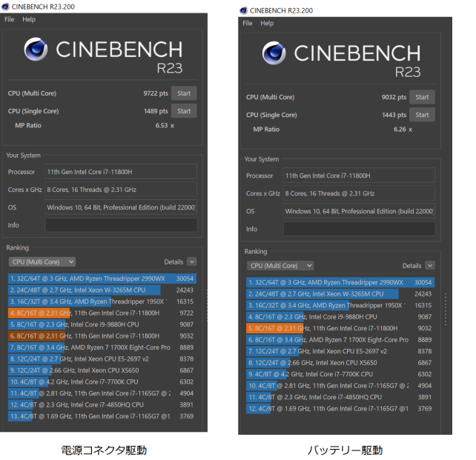
Task: Click Cinebench app icon in left window title
Action: point(5,7)
